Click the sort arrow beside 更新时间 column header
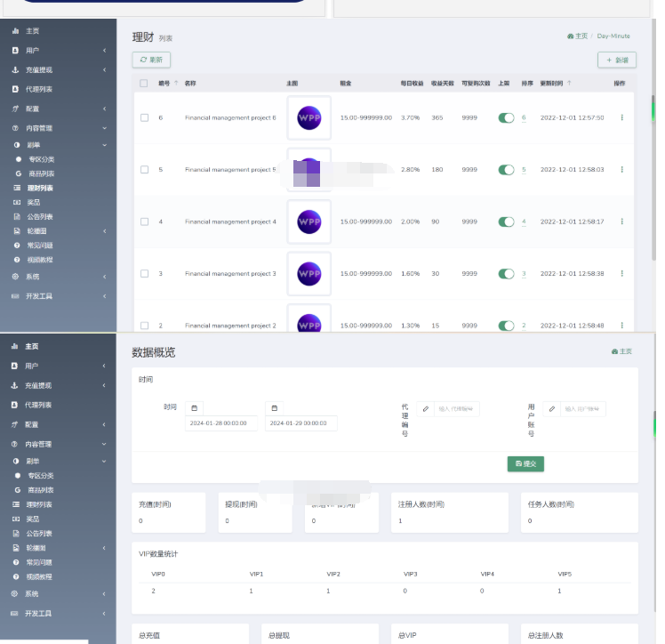This screenshot has height=644, width=665. (x=569, y=83)
